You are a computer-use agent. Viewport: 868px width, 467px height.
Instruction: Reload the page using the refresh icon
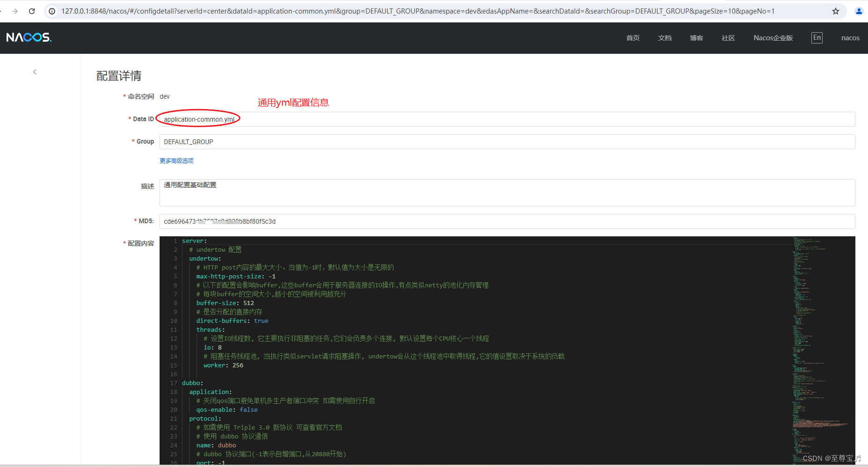(x=31, y=11)
